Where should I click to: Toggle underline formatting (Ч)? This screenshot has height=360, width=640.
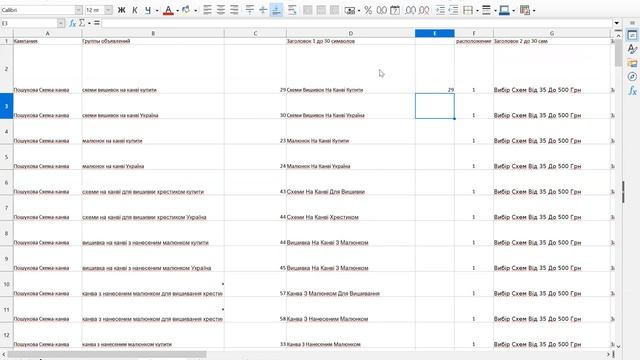(148, 10)
